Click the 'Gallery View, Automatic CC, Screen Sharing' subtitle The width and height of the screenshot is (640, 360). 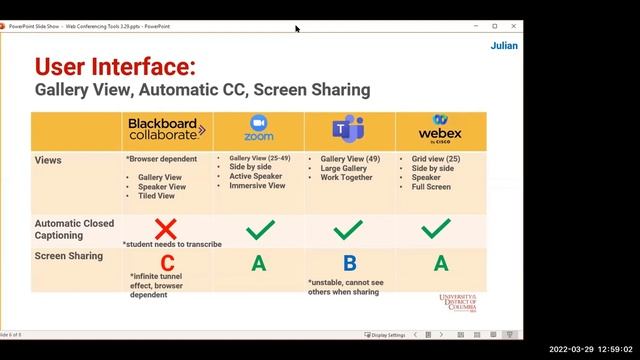point(202,90)
